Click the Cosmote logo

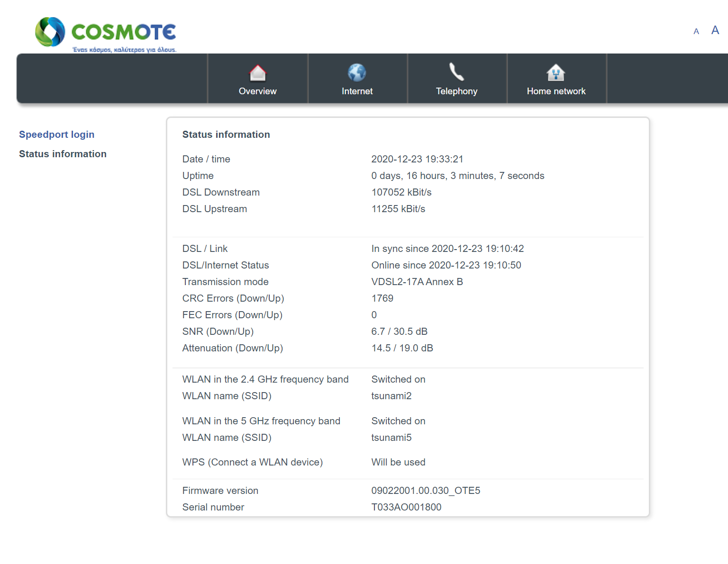pyautogui.click(x=106, y=35)
